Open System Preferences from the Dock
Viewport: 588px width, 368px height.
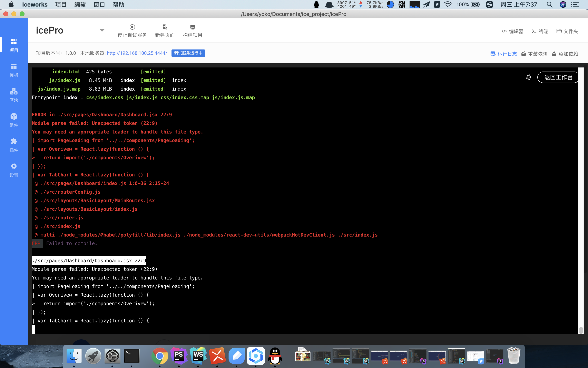point(112,356)
